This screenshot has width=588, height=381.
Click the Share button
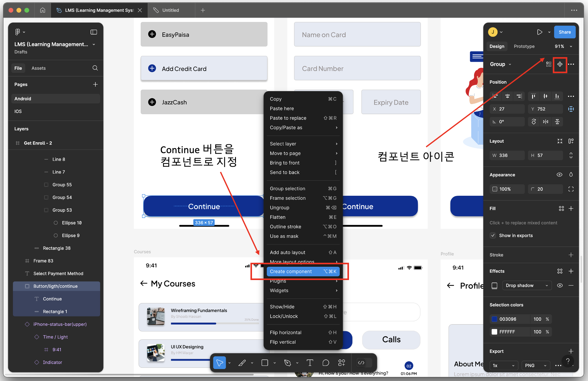point(565,32)
